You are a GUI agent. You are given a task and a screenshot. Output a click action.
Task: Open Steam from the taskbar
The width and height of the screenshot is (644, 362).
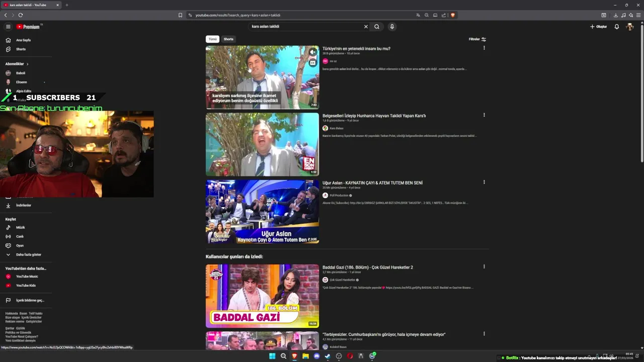[328, 356]
